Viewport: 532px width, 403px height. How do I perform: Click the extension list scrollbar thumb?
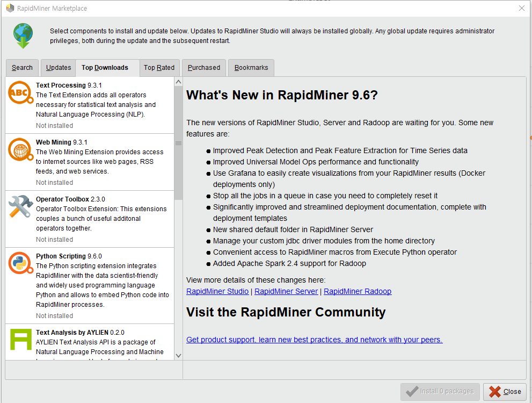[x=178, y=143]
